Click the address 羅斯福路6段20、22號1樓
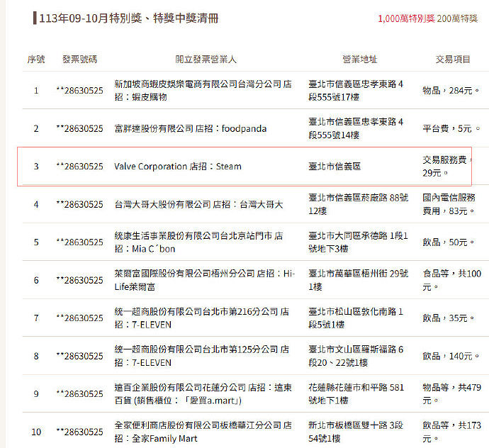This screenshot has height=448, width=489. point(356,356)
